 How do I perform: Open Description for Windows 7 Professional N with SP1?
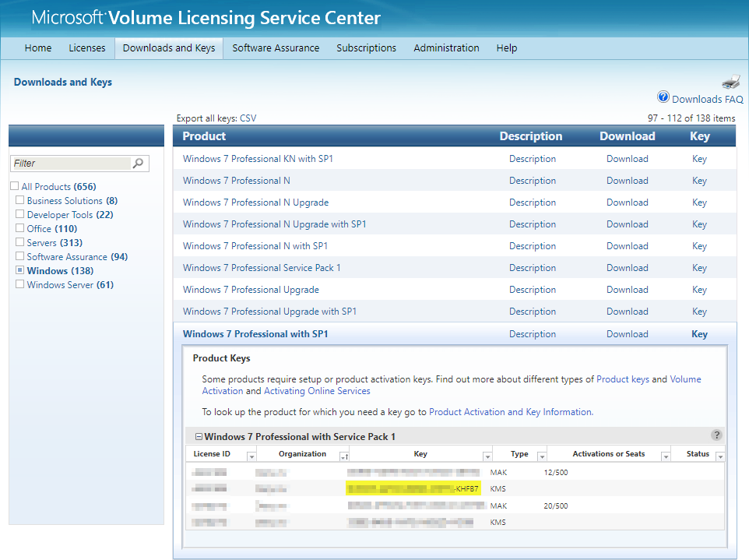click(x=532, y=246)
